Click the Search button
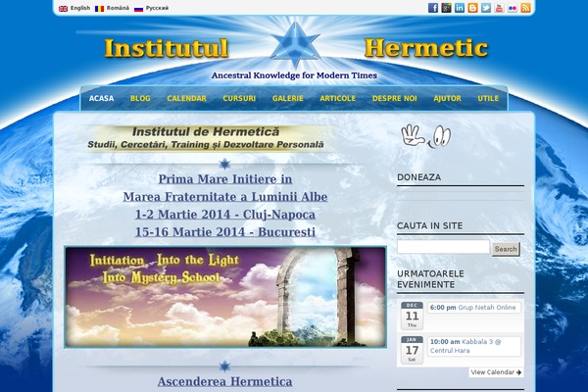 (x=506, y=249)
